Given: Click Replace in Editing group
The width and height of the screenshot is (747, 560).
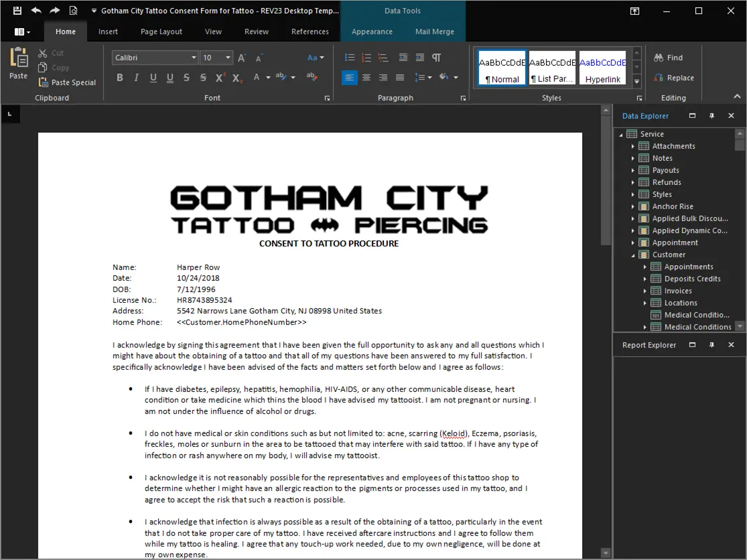Looking at the screenshot, I should coord(674,78).
